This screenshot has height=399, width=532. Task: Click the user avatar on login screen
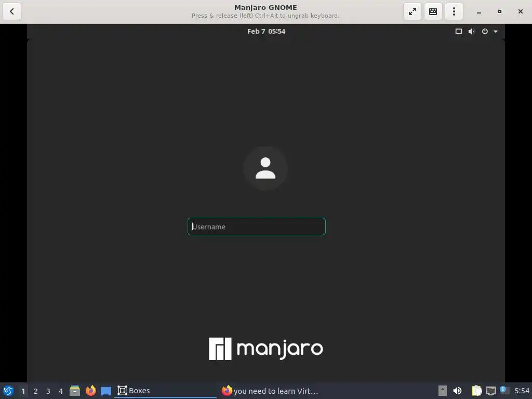pos(265,168)
